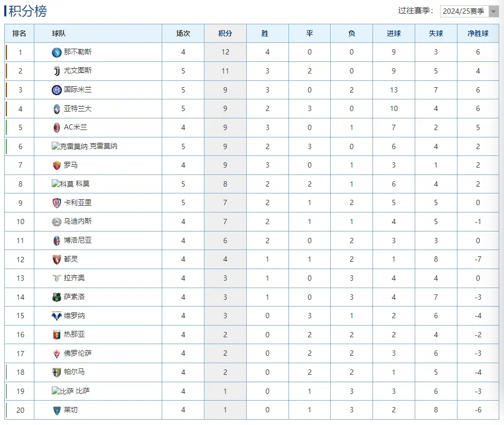This screenshot has height=425, width=504.
Task: Open the 那不勒斯 team link
Action: click(x=78, y=52)
